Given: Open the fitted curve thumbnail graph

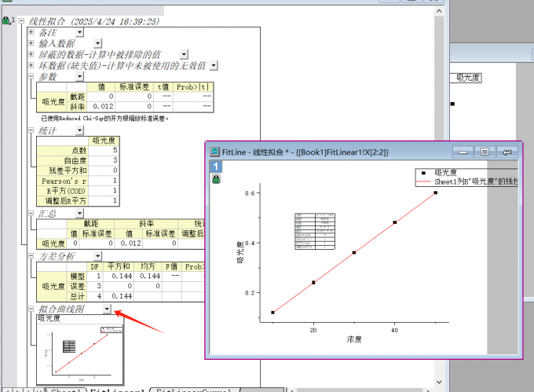Looking at the screenshot, I should [80, 354].
